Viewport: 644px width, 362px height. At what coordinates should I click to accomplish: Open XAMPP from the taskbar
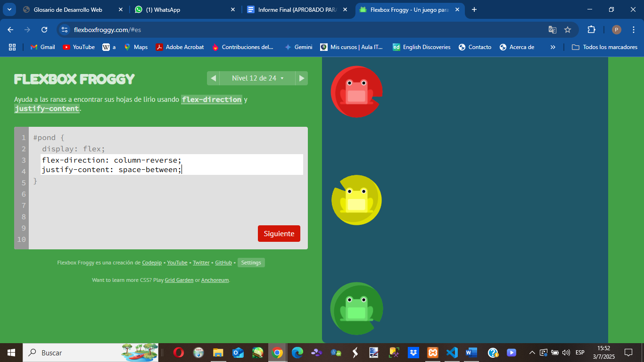click(x=432, y=353)
